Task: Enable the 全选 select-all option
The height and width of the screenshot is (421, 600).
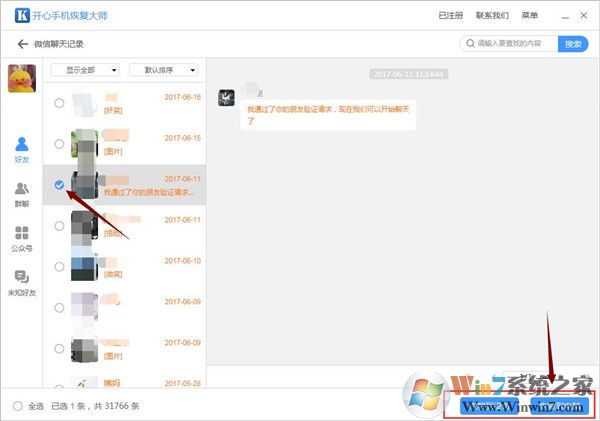Action: point(18,406)
